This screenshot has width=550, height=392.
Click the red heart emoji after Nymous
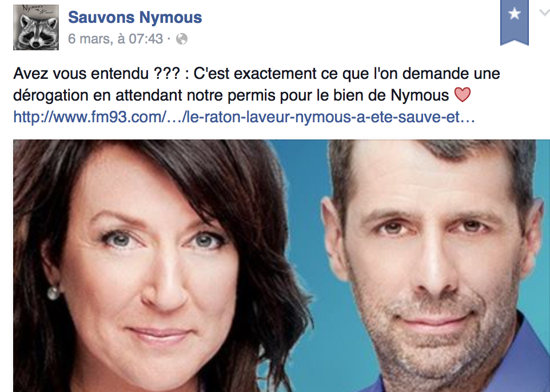coord(463,95)
